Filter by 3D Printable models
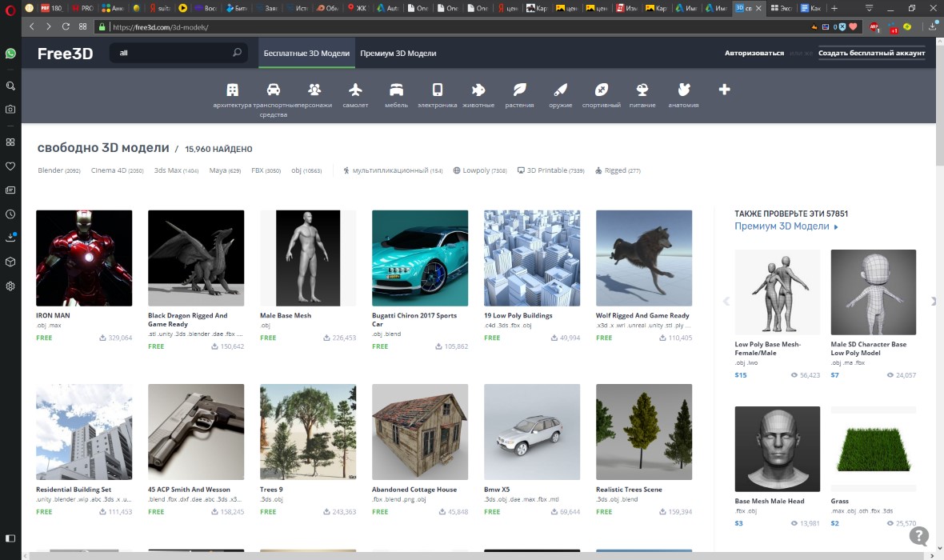This screenshot has width=944, height=560. (551, 170)
